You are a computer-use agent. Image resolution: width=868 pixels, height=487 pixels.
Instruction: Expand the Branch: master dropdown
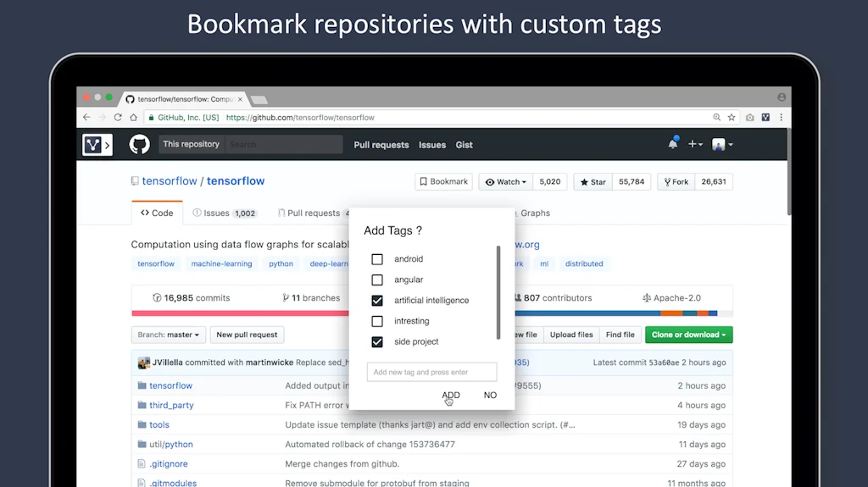coord(168,335)
